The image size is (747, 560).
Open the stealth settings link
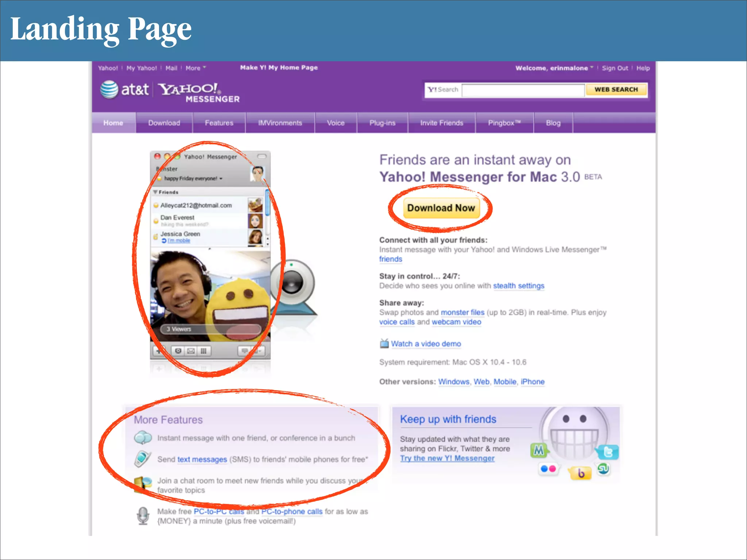519,286
